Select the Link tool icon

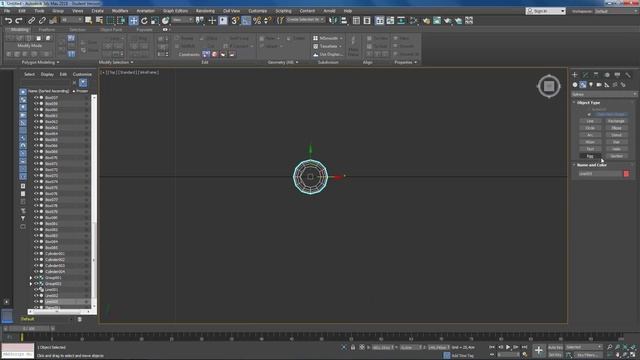coord(31,20)
